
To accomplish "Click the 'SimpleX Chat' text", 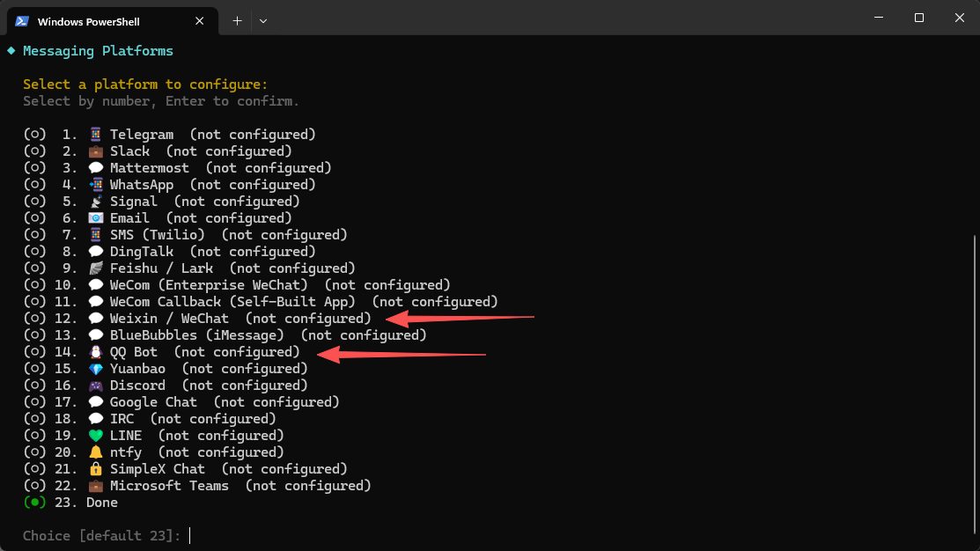I will click(x=158, y=469).
